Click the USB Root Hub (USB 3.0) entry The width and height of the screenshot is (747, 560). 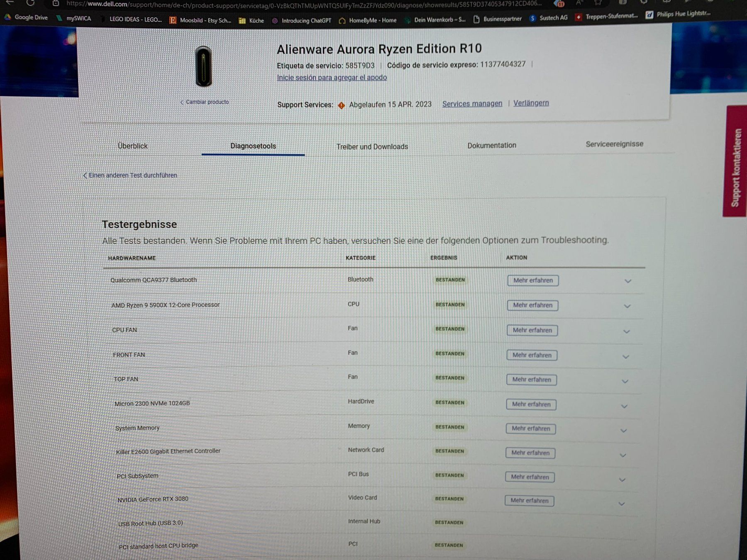150,523
